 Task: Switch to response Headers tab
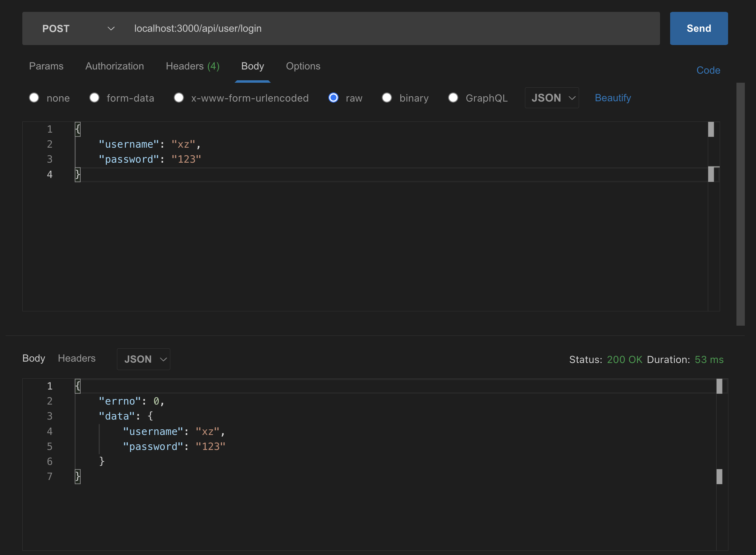click(76, 358)
